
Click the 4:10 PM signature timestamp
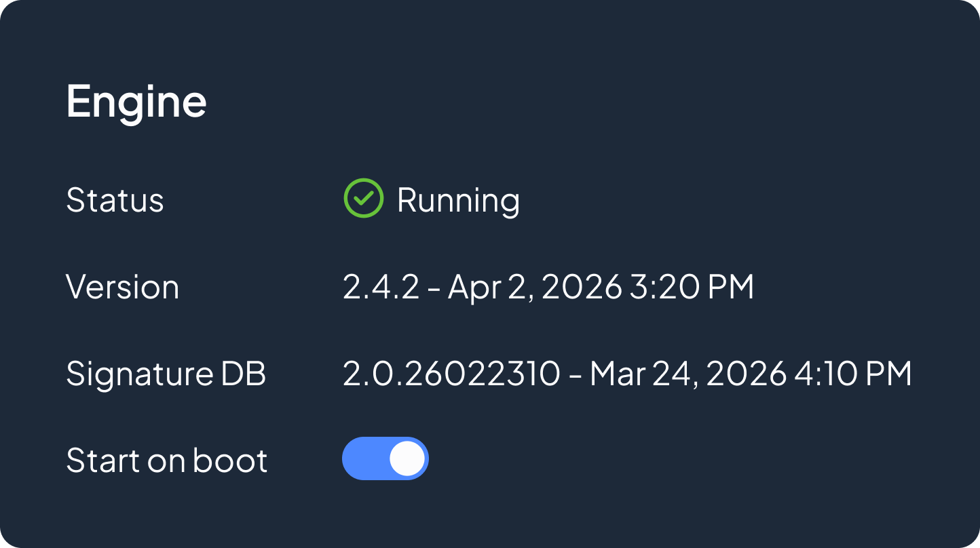tap(851, 374)
